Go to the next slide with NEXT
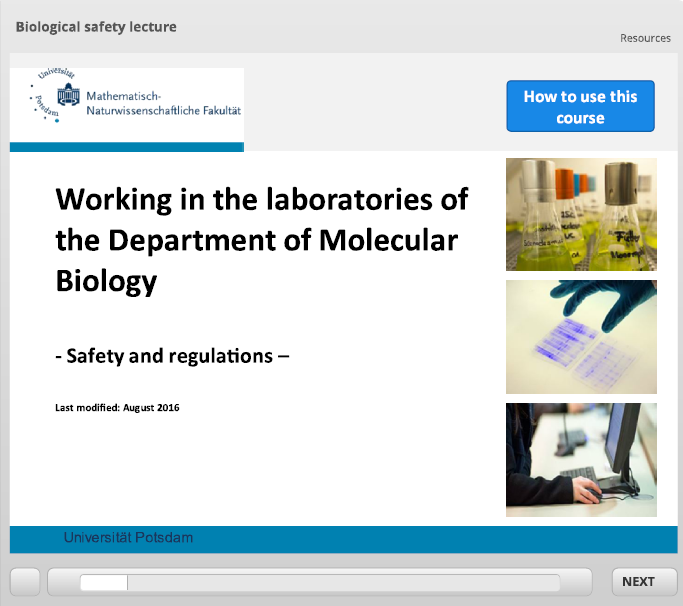The width and height of the screenshot is (683, 606). [637, 581]
